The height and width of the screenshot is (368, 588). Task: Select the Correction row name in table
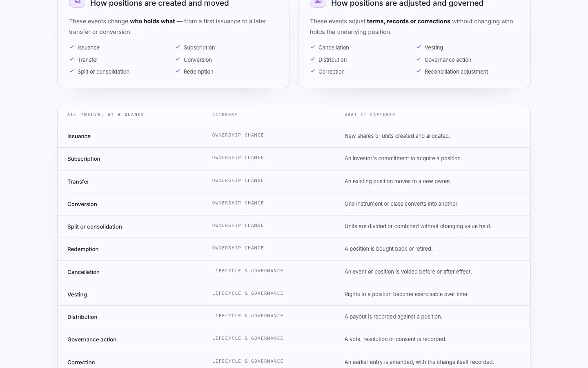tap(81, 362)
